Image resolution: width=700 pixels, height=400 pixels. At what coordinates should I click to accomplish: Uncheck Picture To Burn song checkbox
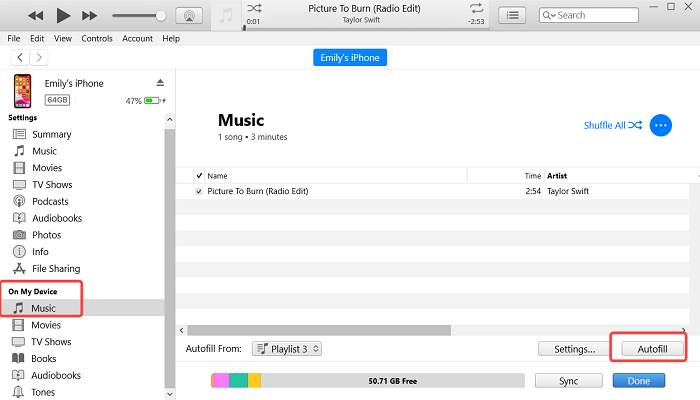[199, 192]
